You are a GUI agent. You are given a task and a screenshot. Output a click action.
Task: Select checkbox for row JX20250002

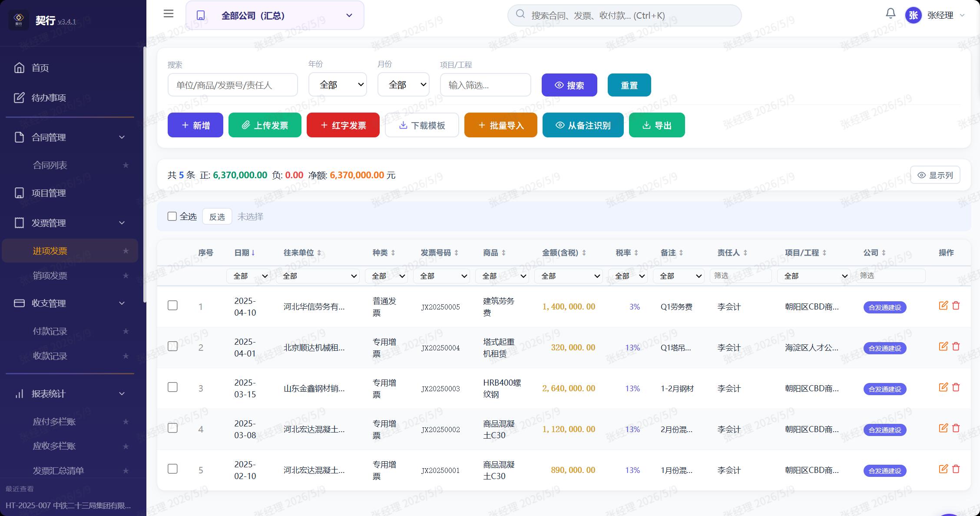pyautogui.click(x=172, y=428)
